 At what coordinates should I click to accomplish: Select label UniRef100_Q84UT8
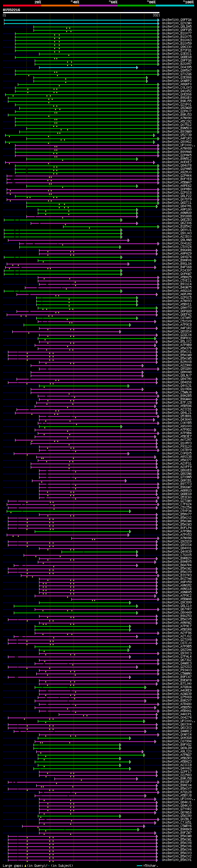[177, 165]
